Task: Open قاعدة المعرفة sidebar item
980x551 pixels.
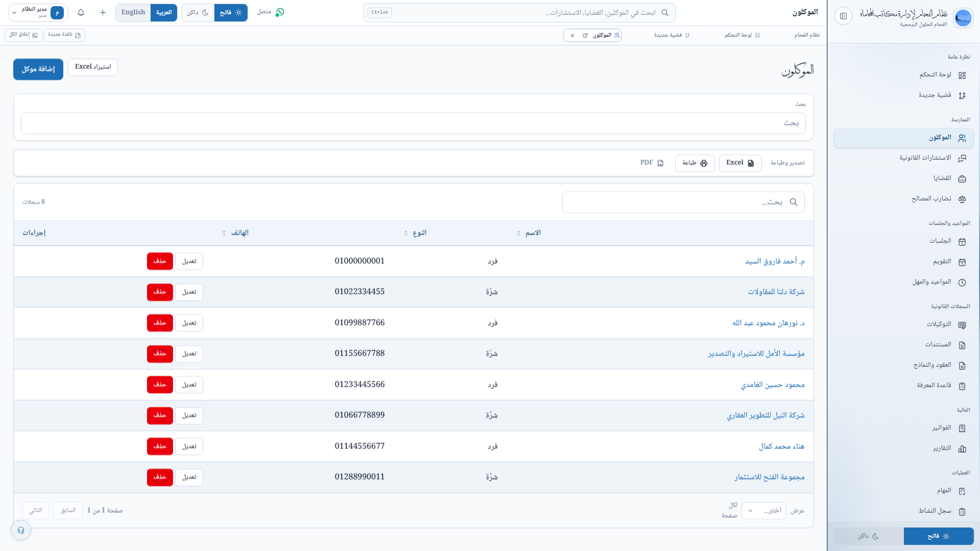Action: point(903,386)
